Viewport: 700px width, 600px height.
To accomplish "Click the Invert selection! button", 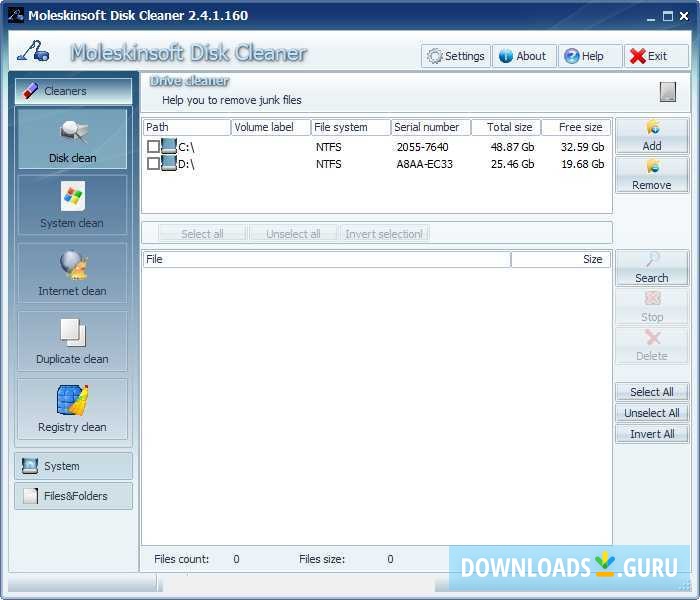I will (384, 233).
